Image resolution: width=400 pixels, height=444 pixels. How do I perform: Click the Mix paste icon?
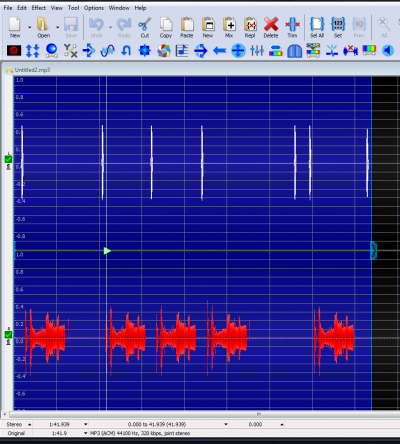pos(229,24)
